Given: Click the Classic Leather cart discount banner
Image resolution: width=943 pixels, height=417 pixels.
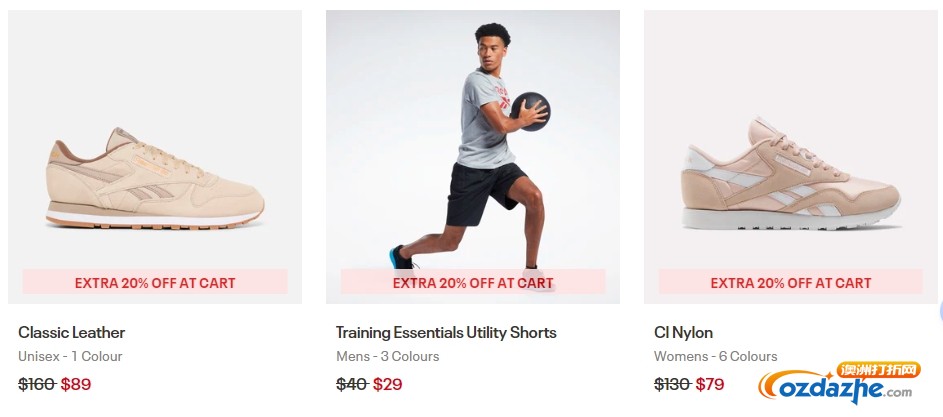Looking at the screenshot, I should coord(155,282).
